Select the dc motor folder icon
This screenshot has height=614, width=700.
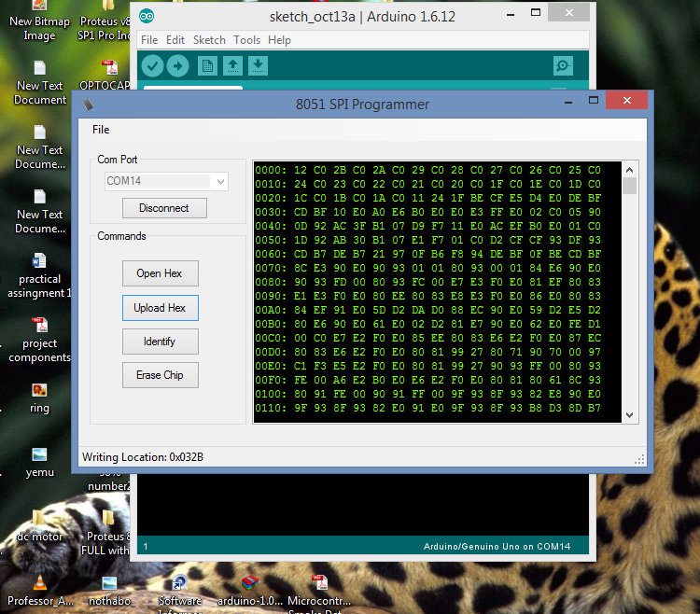pos(39,519)
